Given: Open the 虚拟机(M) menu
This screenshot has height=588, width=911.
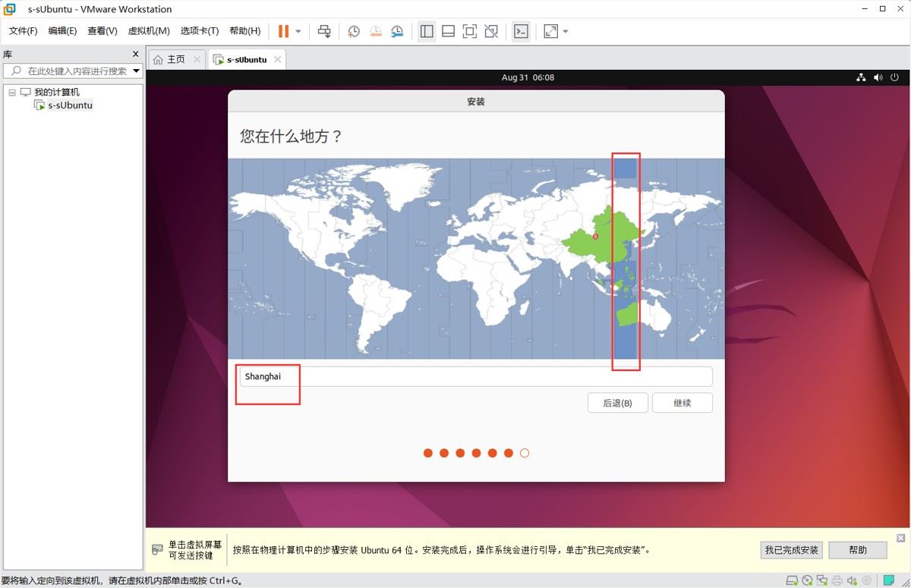Looking at the screenshot, I should 149,31.
